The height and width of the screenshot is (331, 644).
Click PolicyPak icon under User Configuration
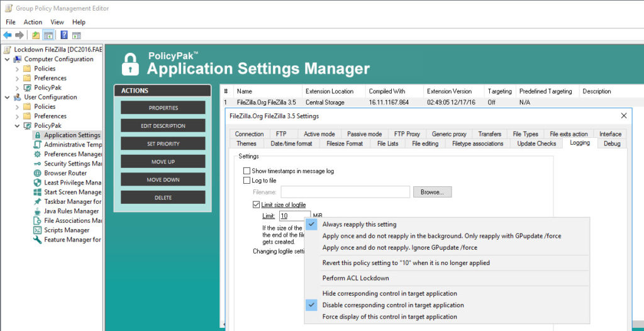(x=28, y=126)
